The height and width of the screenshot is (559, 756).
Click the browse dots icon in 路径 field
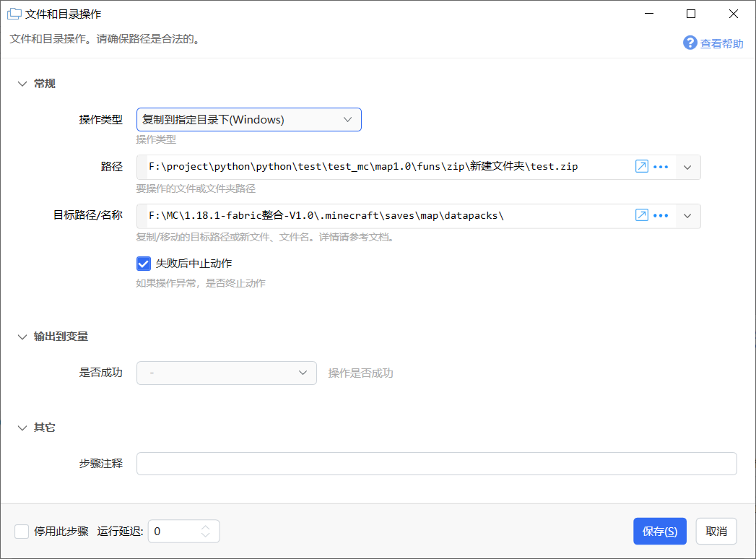click(661, 167)
